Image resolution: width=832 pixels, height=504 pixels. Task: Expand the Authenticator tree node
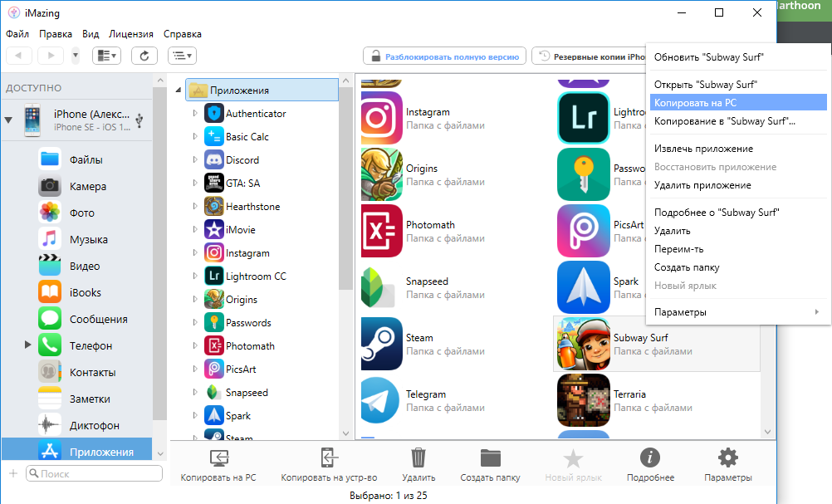[x=195, y=113]
